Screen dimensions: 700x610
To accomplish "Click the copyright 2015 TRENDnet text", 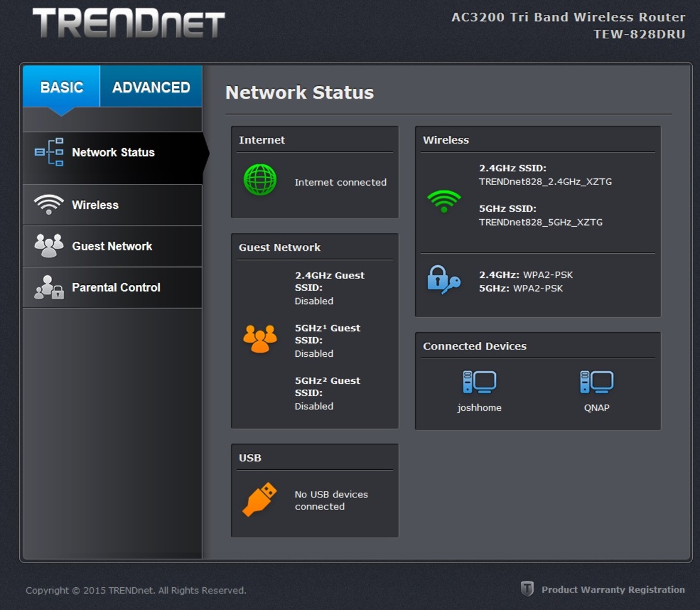I will (x=136, y=590).
